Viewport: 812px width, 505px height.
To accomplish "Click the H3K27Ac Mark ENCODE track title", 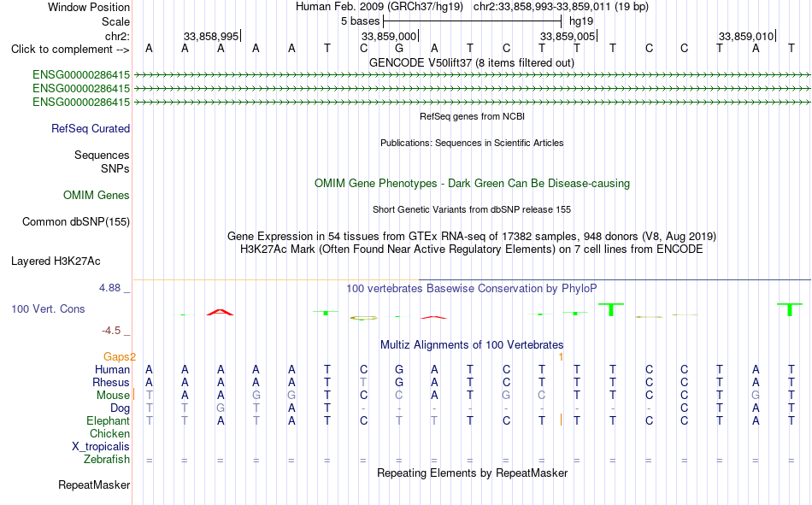I will click(x=472, y=250).
